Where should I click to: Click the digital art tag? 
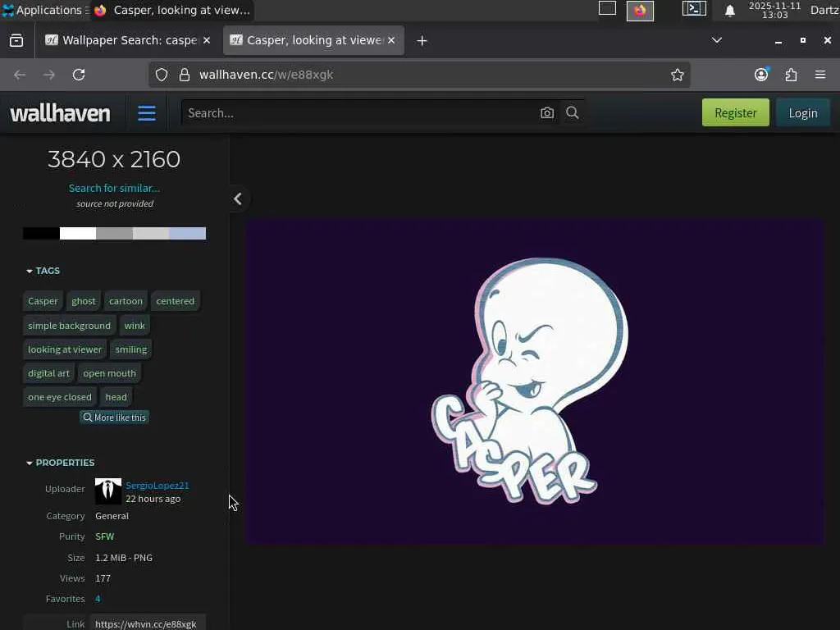coord(48,373)
